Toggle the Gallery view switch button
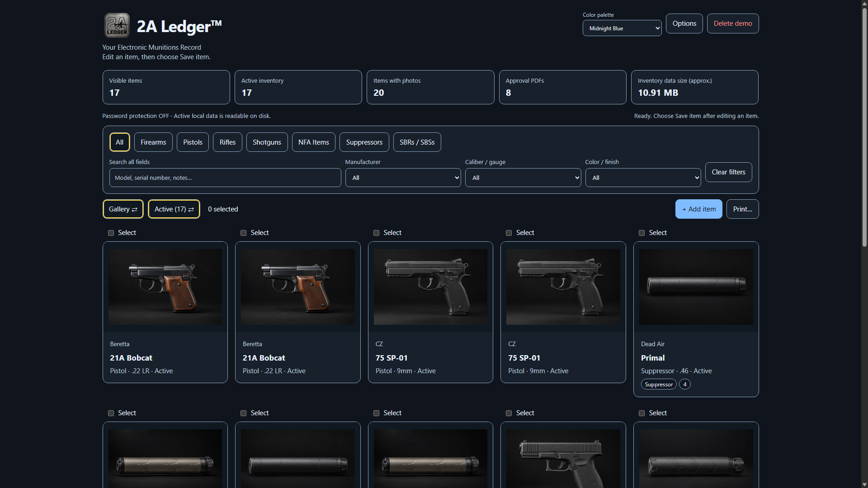Screen dimensions: 868x488 [123, 209]
